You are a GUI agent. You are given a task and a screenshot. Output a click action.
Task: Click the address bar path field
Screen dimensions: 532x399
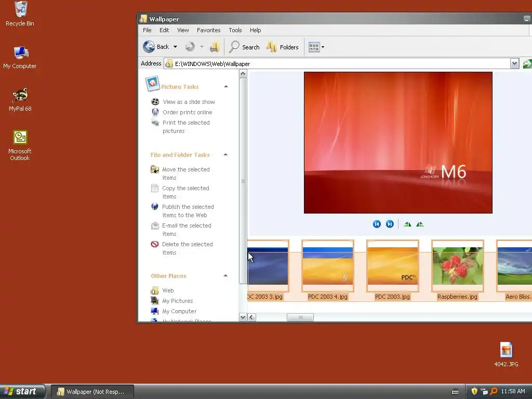click(x=337, y=64)
